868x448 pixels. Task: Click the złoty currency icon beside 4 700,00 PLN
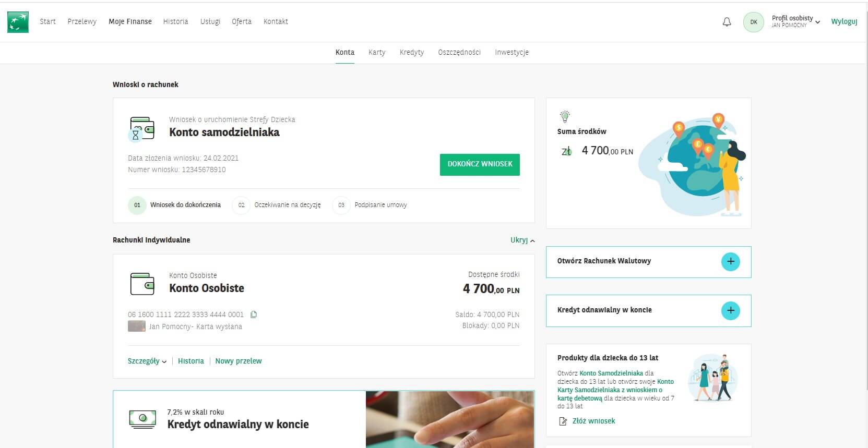point(566,151)
